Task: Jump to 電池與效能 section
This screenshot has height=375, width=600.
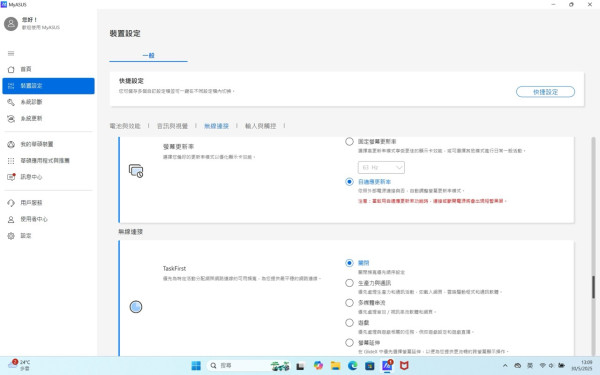Action: (x=125, y=126)
